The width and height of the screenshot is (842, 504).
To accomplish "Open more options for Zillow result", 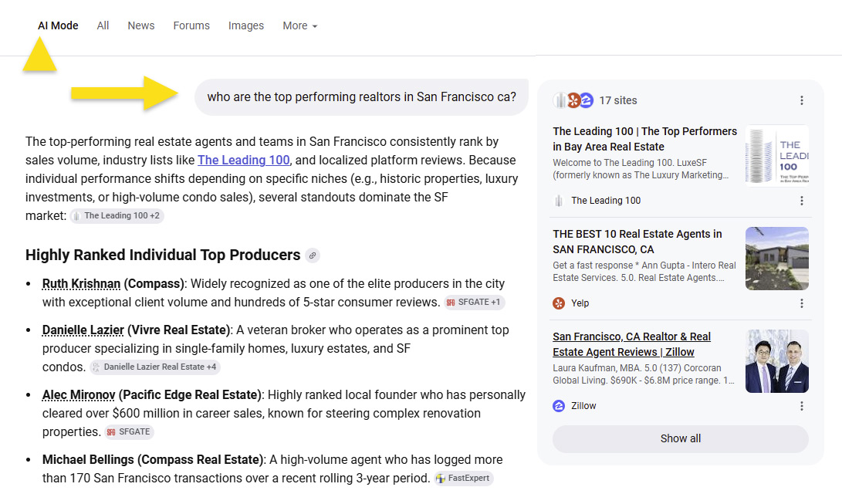I will 802,406.
